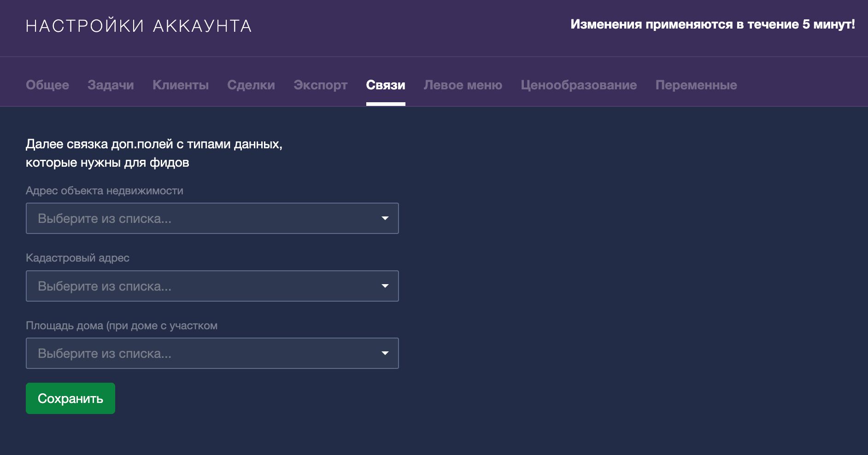Image resolution: width=868 pixels, height=455 pixels.
Task: Click the Сохранить button
Action: [70, 398]
